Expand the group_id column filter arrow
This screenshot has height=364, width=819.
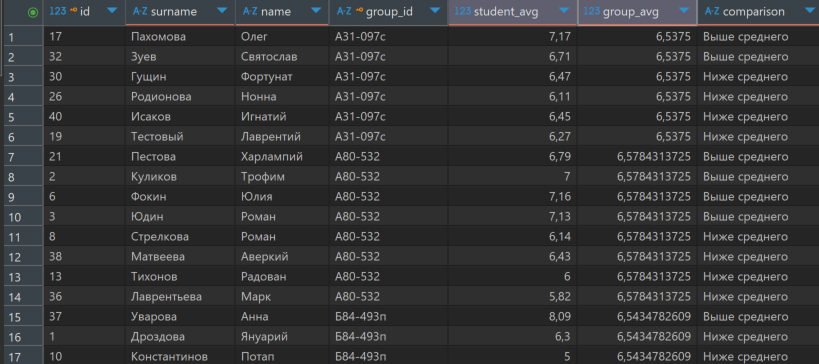tap(435, 11)
